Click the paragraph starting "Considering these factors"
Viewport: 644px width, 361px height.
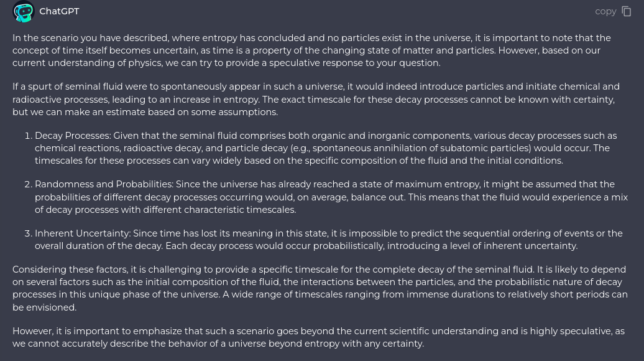click(x=311, y=288)
